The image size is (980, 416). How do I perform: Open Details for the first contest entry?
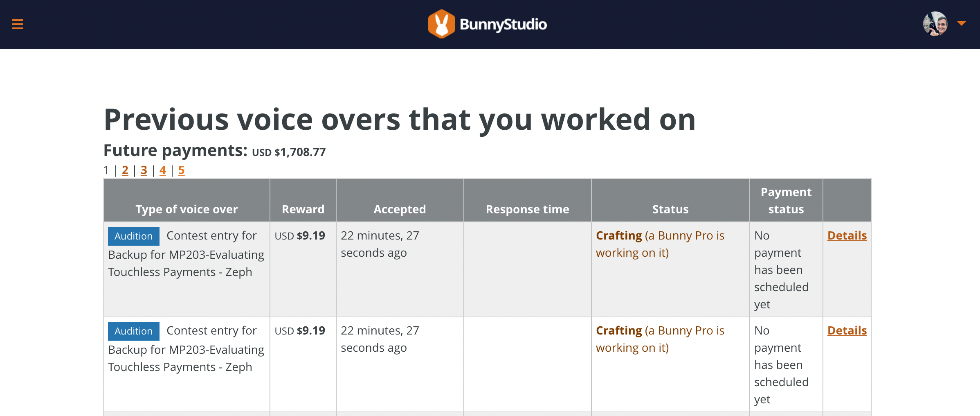[x=847, y=235]
